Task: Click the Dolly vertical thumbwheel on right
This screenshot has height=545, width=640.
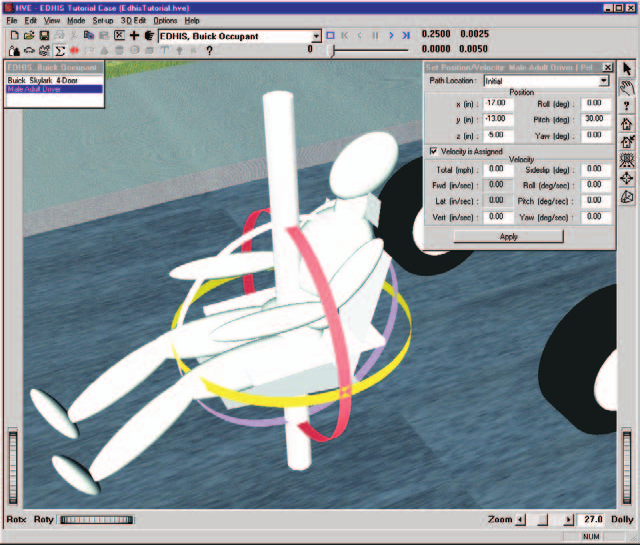Action: [627, 467]
